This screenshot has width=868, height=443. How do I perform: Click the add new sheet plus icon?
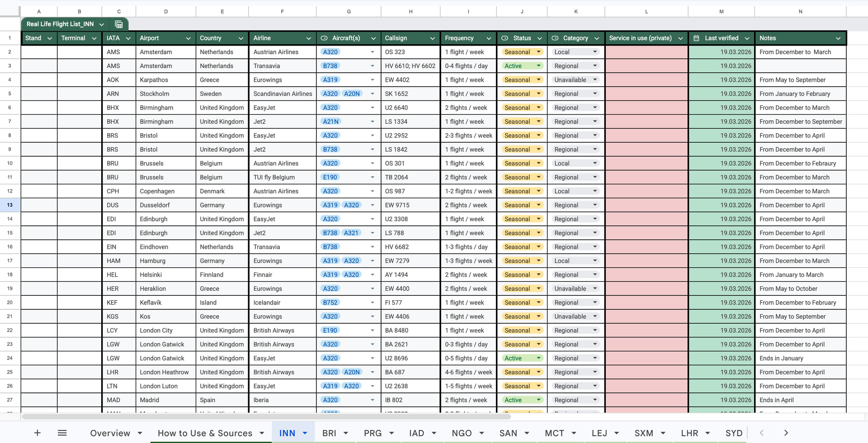pos(38,433)
